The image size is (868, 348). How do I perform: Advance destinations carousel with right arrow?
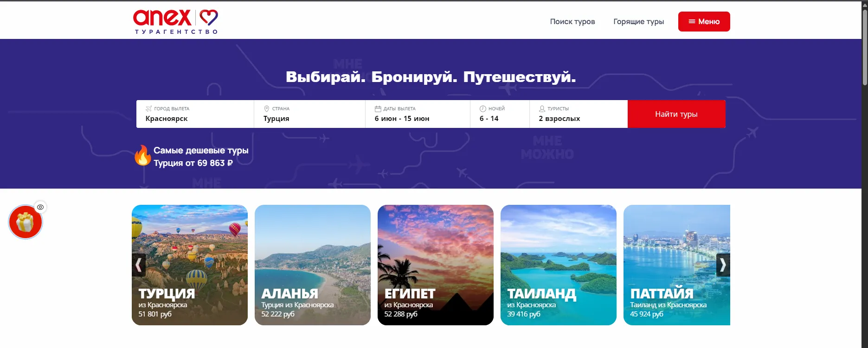click(x=723, y=265)
